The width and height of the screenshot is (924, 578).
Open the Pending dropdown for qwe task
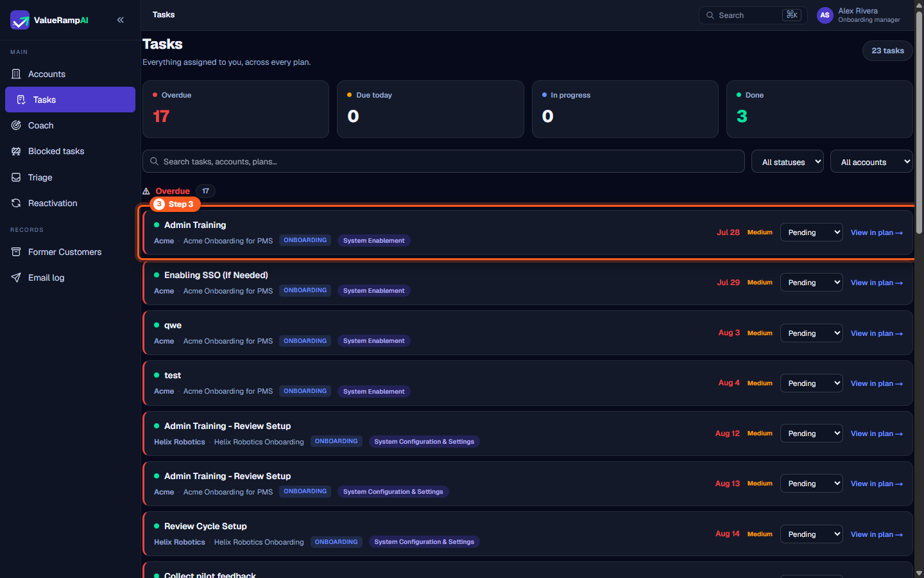pos(811,333)
